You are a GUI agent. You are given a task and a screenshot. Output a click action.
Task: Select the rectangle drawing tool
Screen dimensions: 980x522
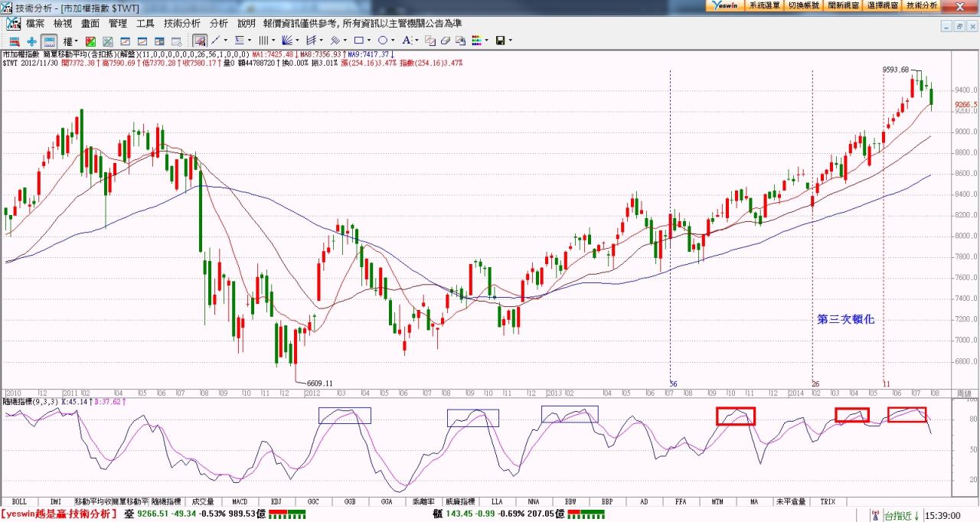point(358,40)
